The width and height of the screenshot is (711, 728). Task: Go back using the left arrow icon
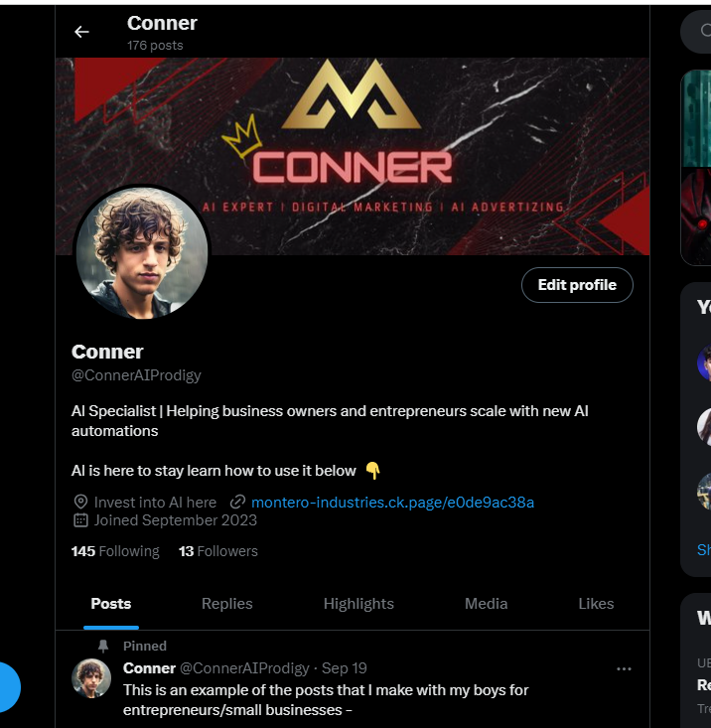click(x=81, y=32)
